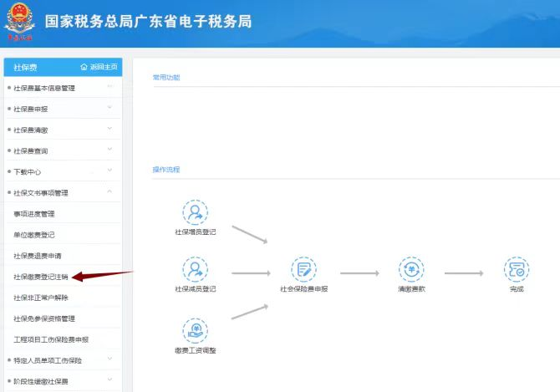
Task: Click the 社会保险费申报 label
Action: click(x=304, y=289)
